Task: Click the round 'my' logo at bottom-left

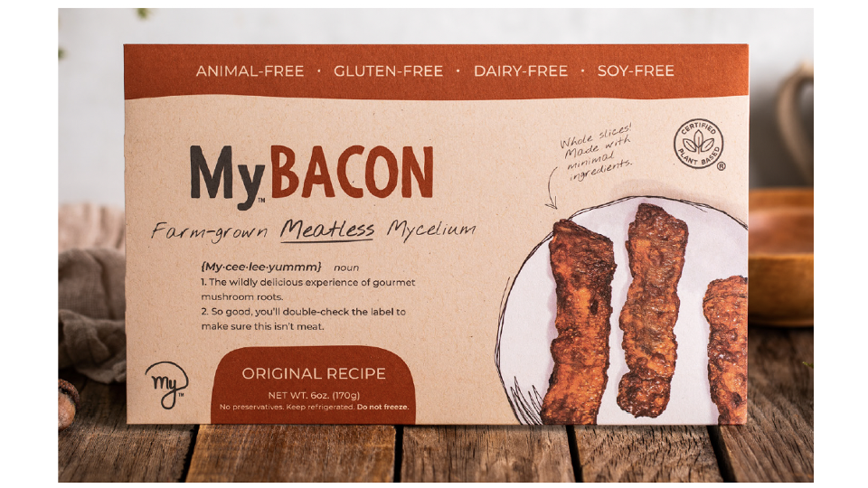Action: click(x=166, y=385)
